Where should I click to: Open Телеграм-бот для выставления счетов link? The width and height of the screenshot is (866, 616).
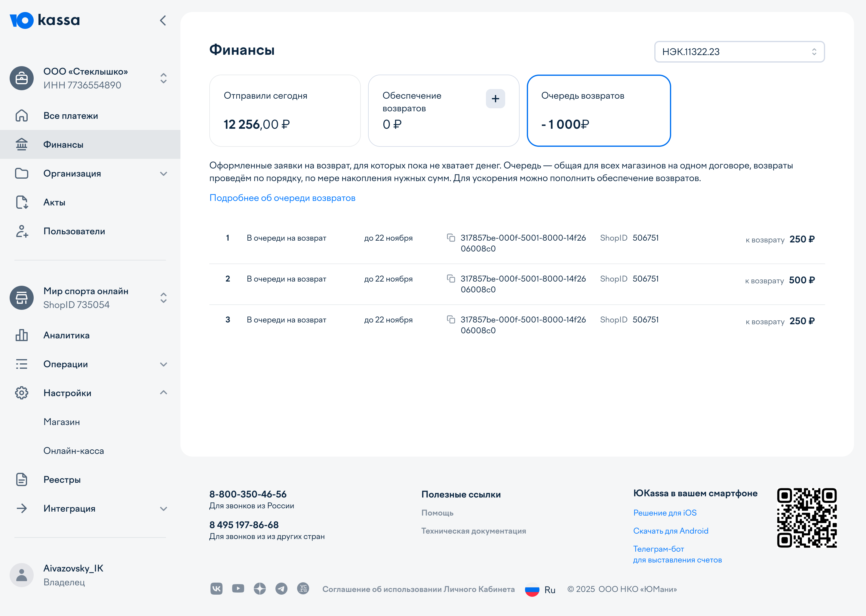coord(677,554)
